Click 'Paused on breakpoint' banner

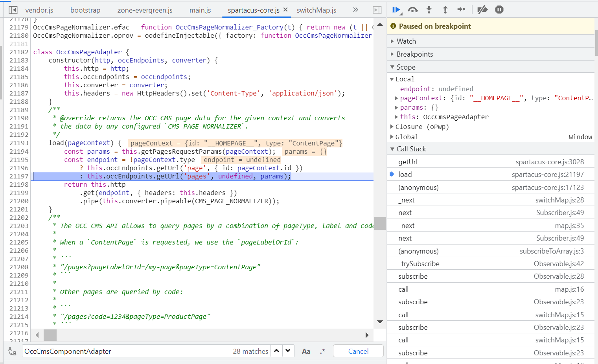coord(491,26)
